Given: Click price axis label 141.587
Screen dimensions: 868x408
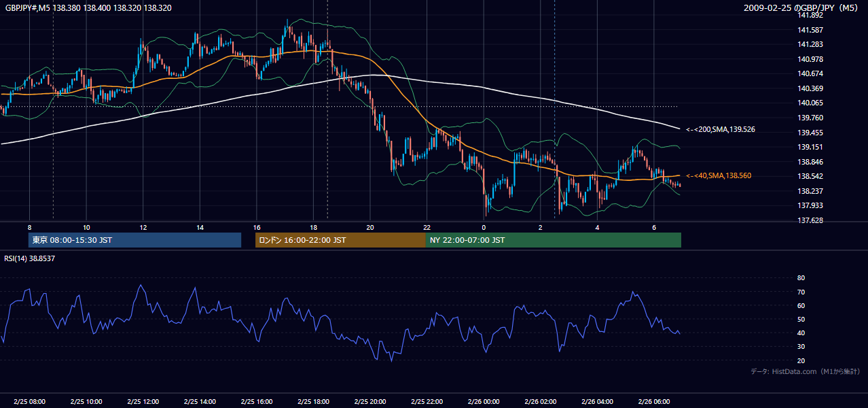Looking at the screenshot, I should point(810,30).
